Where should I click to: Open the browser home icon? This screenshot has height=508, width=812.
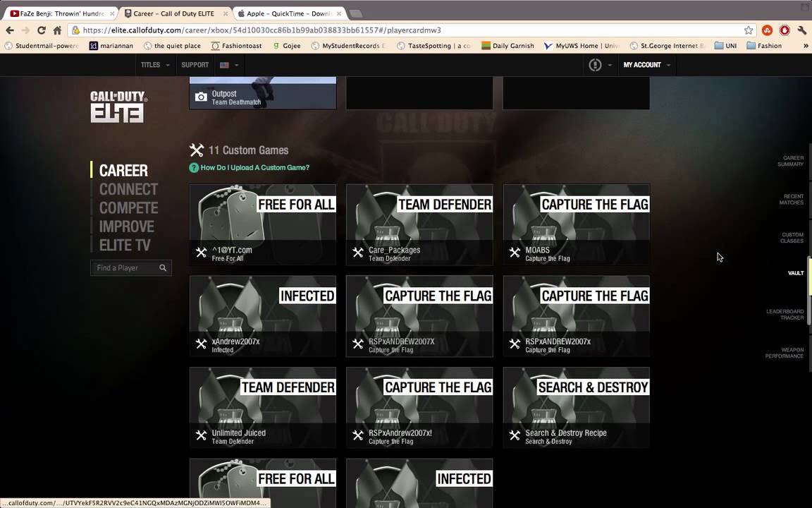pos(57,30)
